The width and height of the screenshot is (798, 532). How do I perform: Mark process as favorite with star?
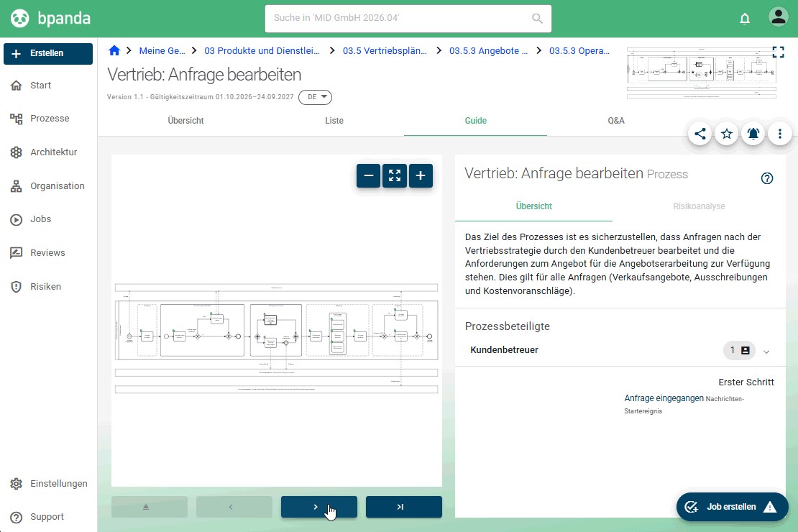pos(727,134)
